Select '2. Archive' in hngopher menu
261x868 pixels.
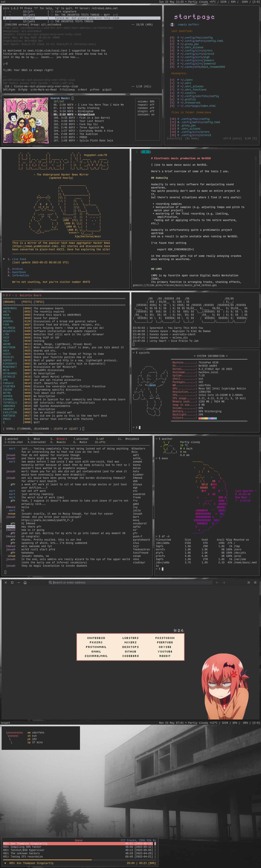click(x=15, y=269)
